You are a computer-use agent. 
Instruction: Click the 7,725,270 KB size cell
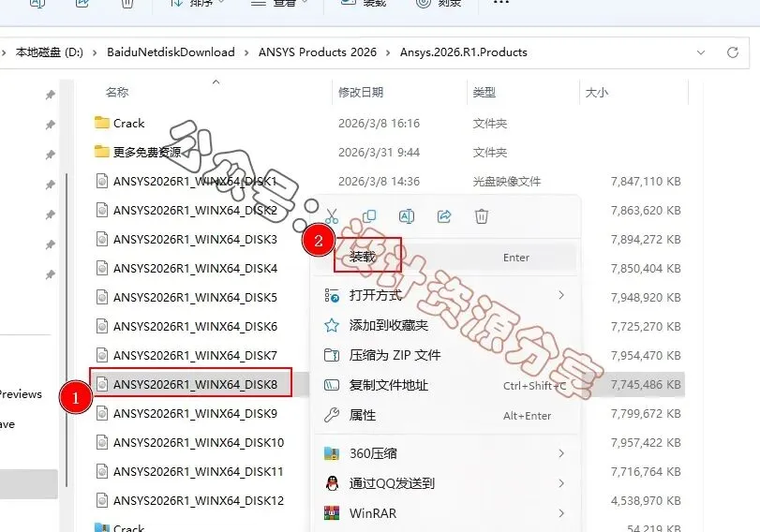point(646,327)
